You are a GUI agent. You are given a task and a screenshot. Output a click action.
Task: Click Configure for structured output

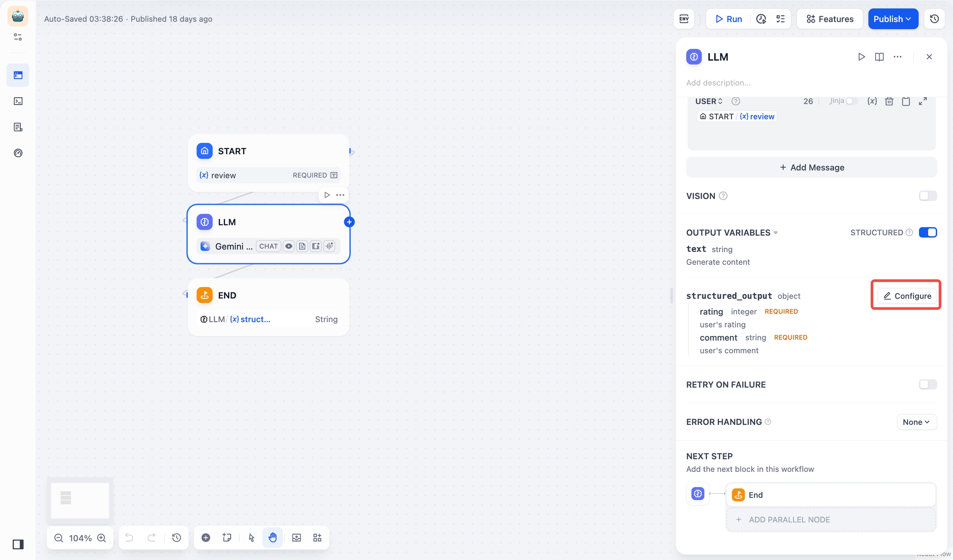[x=907, y=296]
